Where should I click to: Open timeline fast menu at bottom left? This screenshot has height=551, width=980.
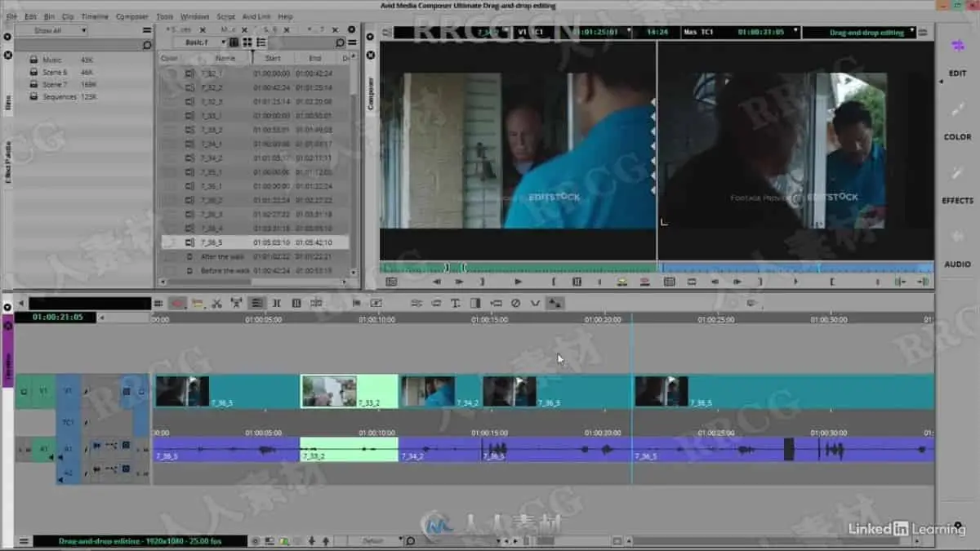(23, 541)
